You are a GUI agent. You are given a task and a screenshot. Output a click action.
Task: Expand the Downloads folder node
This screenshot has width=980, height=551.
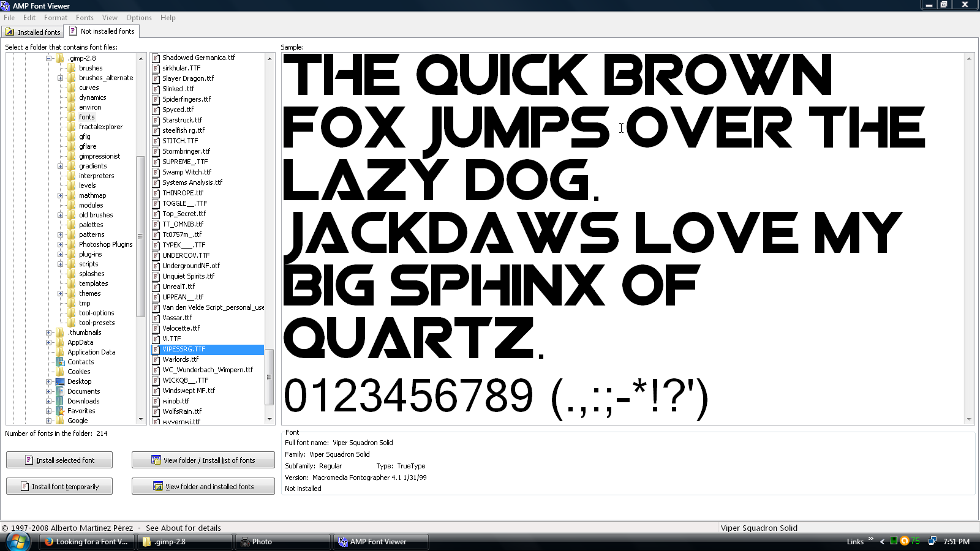(48, 401)
